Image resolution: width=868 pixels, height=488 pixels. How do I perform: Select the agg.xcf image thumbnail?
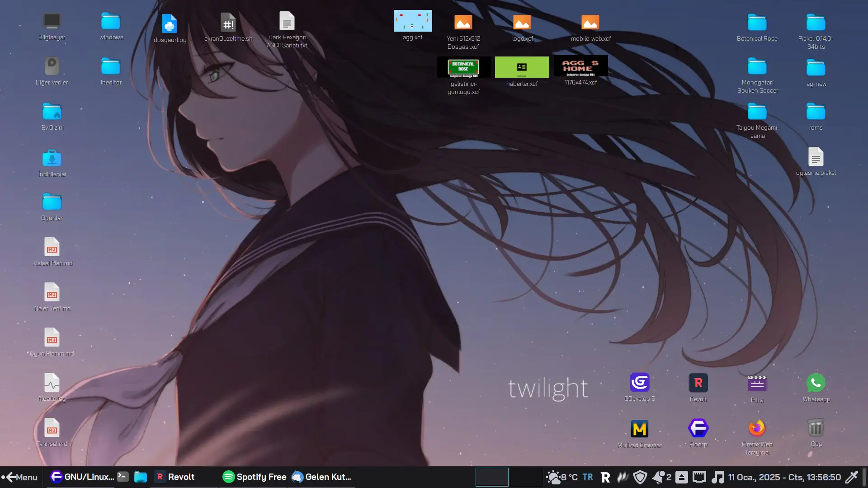click(x=413, y=25)
